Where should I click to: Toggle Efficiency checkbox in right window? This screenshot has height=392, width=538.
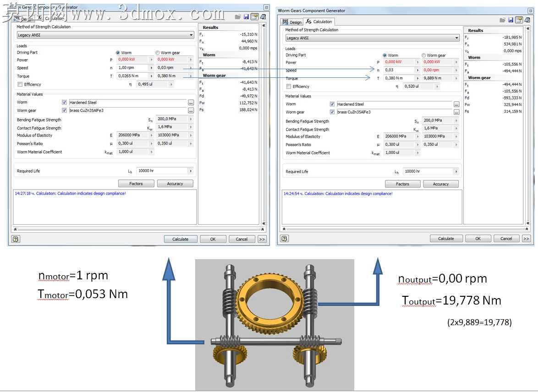(x=289, y=87)
